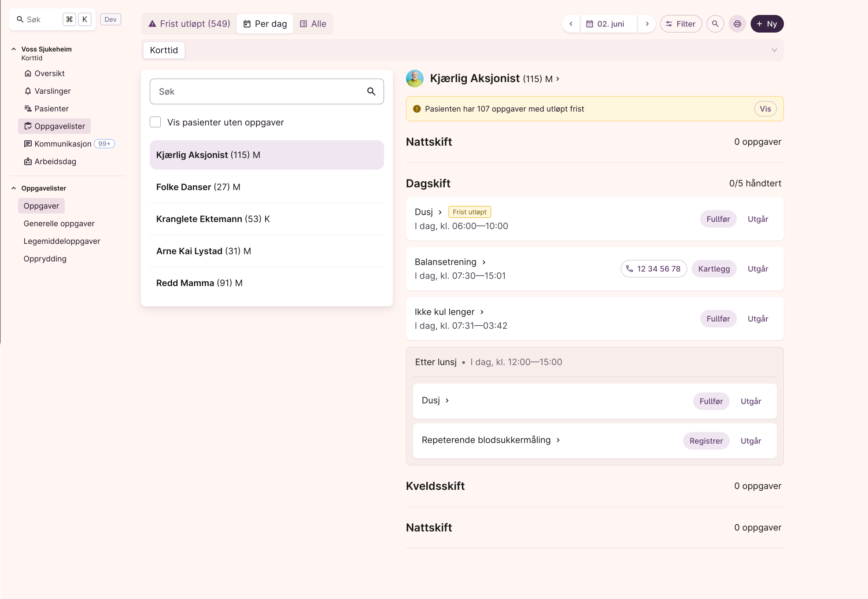
Task: Open the 02. juni date picker
Action: [x=609, y=24]
